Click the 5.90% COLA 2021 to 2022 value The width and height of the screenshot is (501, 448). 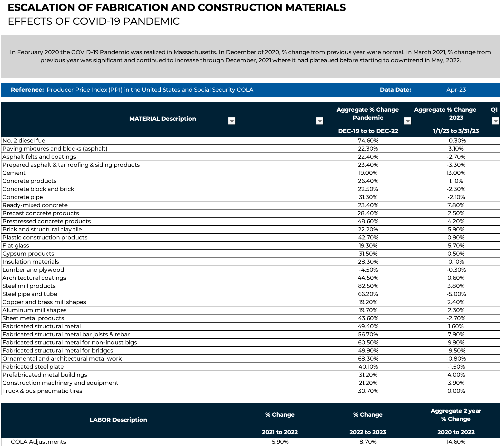pos(280,442)
